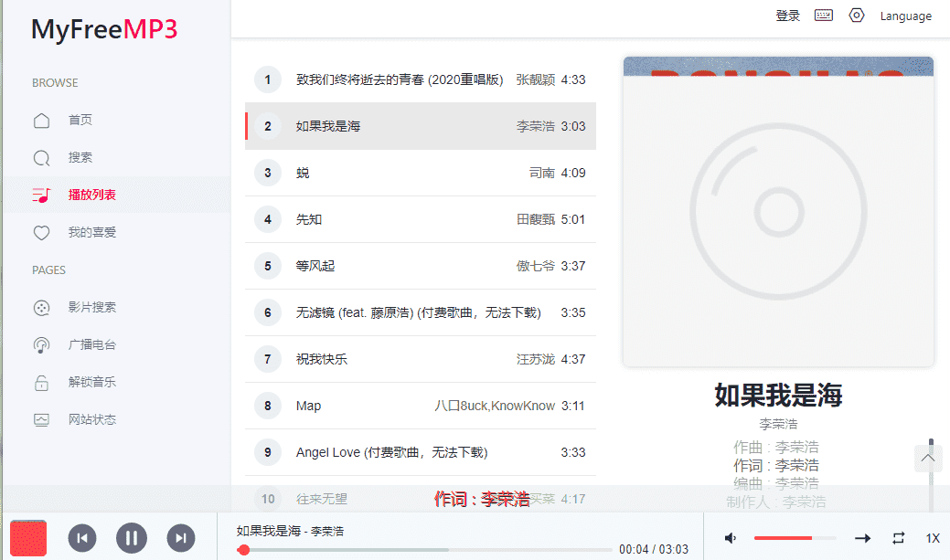This screenshot has height=560, width=950.
Task: Click the 00:04 / 03:03 time display
Action: click(x=654, y=549)
